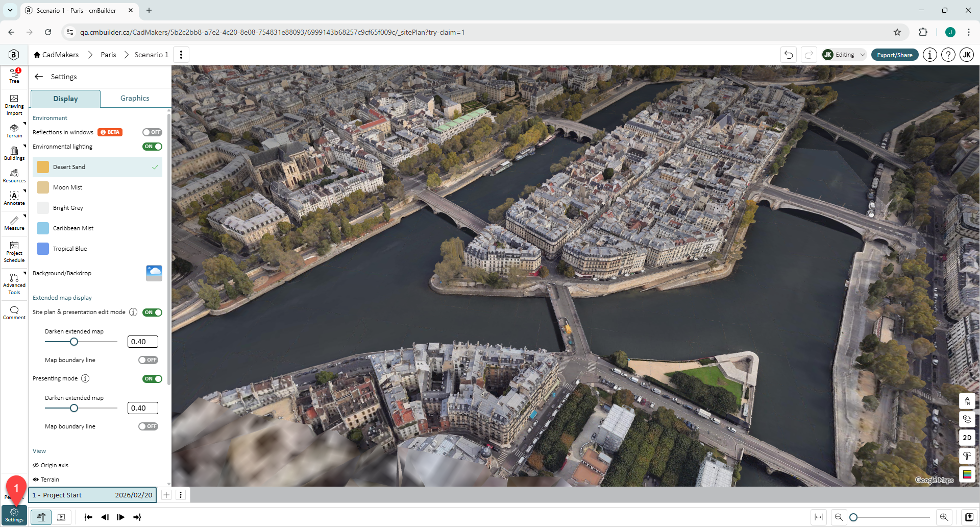Toggle Environmental lighting switch
Image resolution: width=980 pixels, height=527 pixels.
click(x=152, y=147)
